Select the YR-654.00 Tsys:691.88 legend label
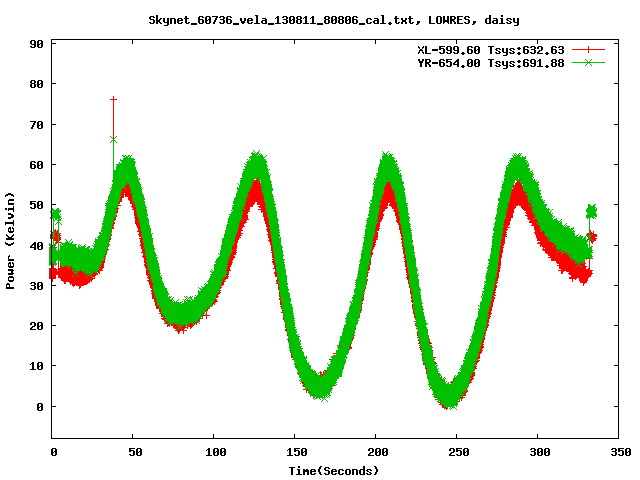The height and width of the screenshot is (480, 640). tap(491, 63)
